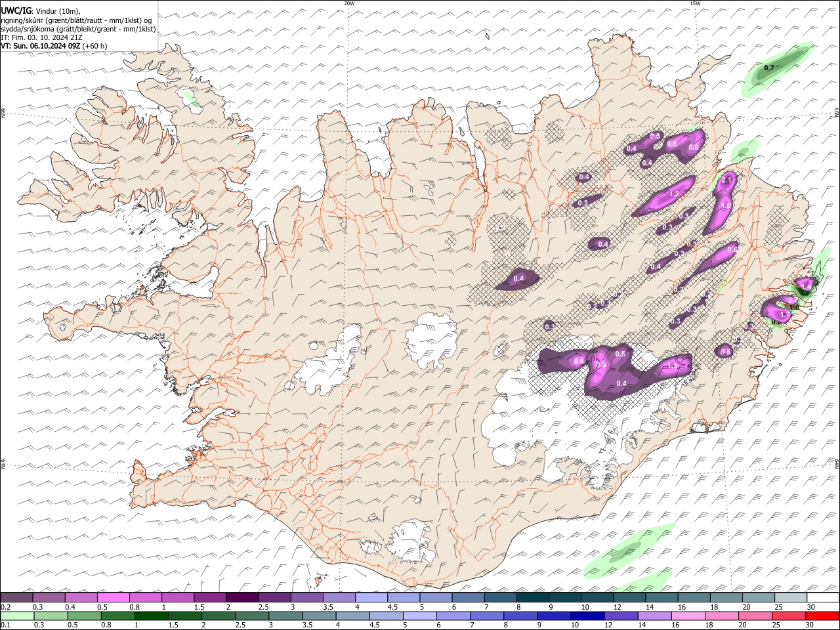Pick the light lavender swatch labeled 4, upper row
This screenshot has width=840, height=630.
click(x=371, y=597)
